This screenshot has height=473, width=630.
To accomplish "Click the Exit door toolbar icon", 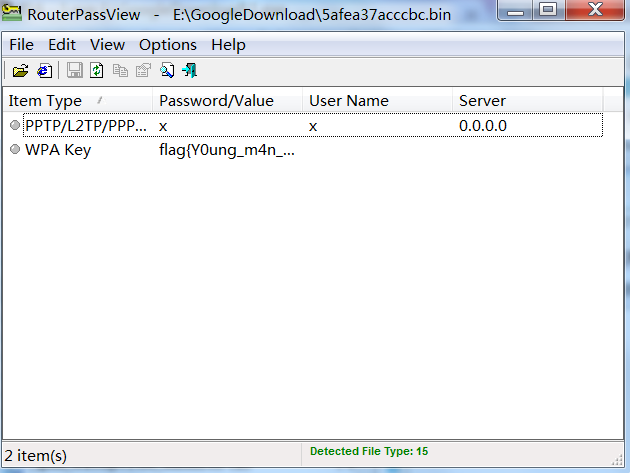I will coord(190,71).
